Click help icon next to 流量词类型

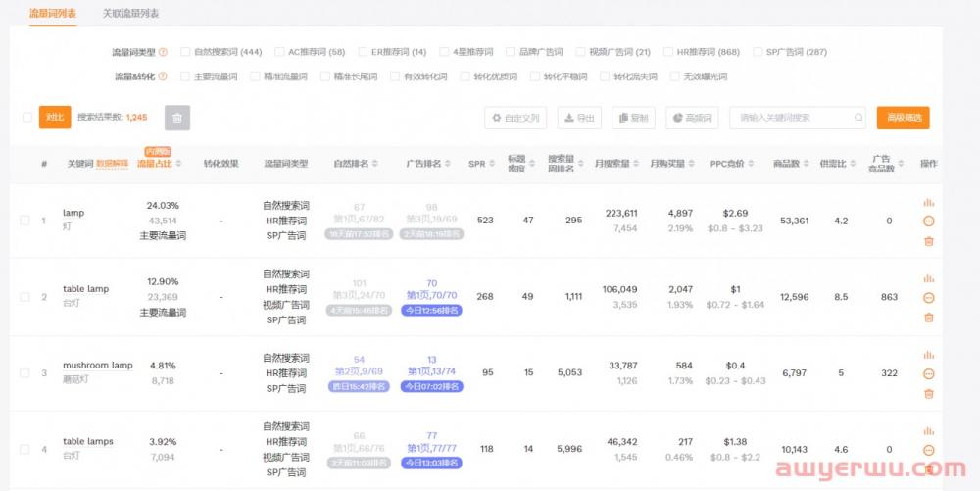pos(163,52)
